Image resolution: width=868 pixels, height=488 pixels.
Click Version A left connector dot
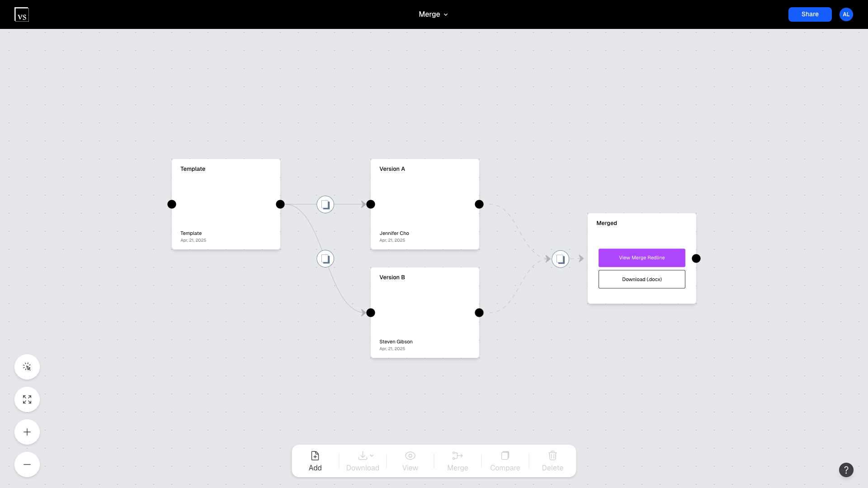pyautogui.click(x=371, y=204)
